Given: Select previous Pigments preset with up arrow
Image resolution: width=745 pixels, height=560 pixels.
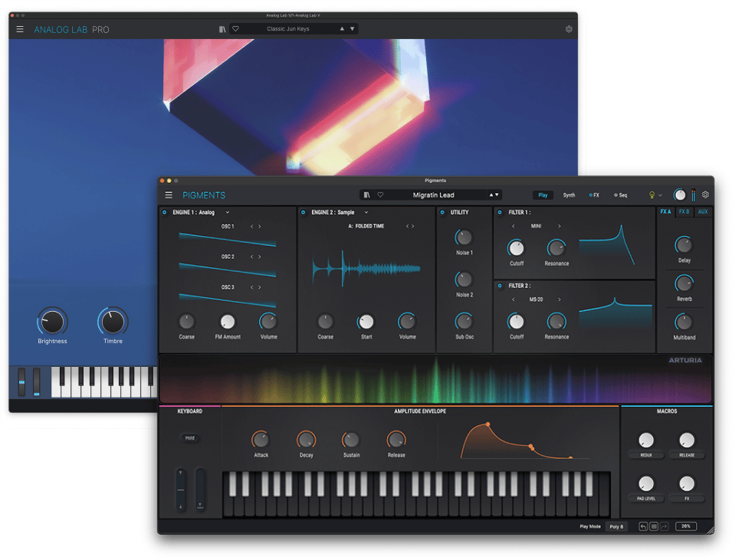Looking at the screenshot, I should point(491,195).
